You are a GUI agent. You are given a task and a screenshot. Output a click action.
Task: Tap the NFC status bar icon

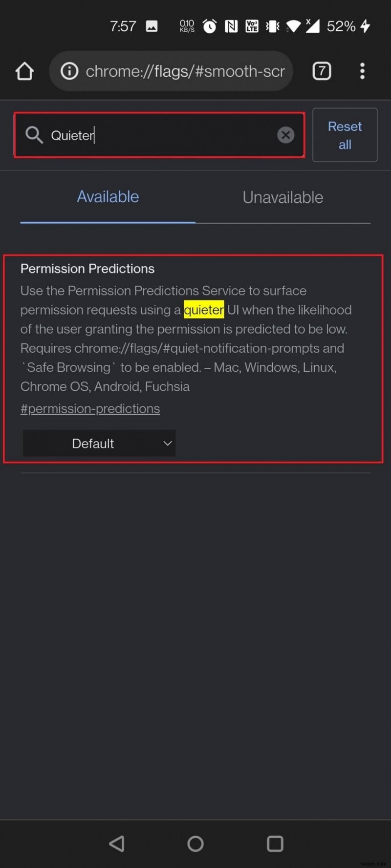pyautogui.click(x=231, y=26)
